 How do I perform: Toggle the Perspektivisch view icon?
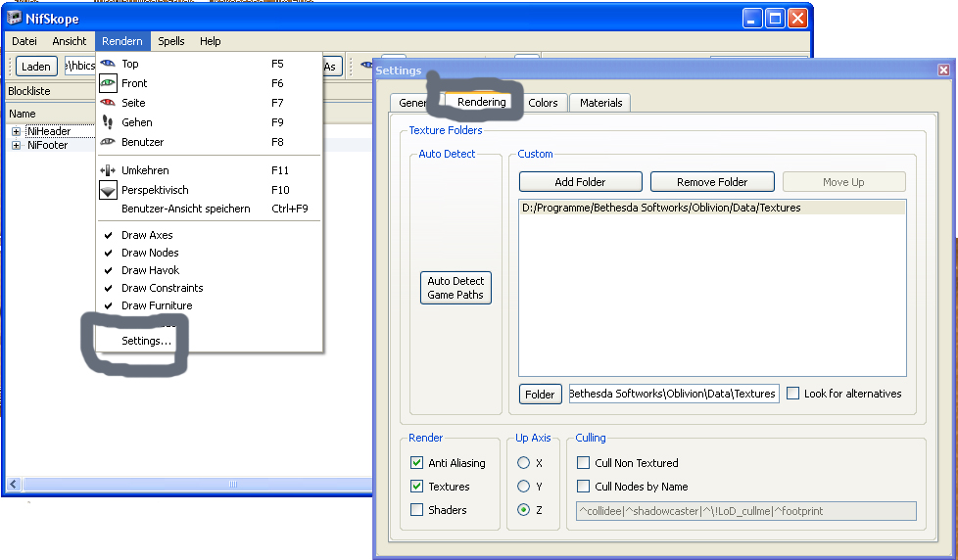(108, 190)
